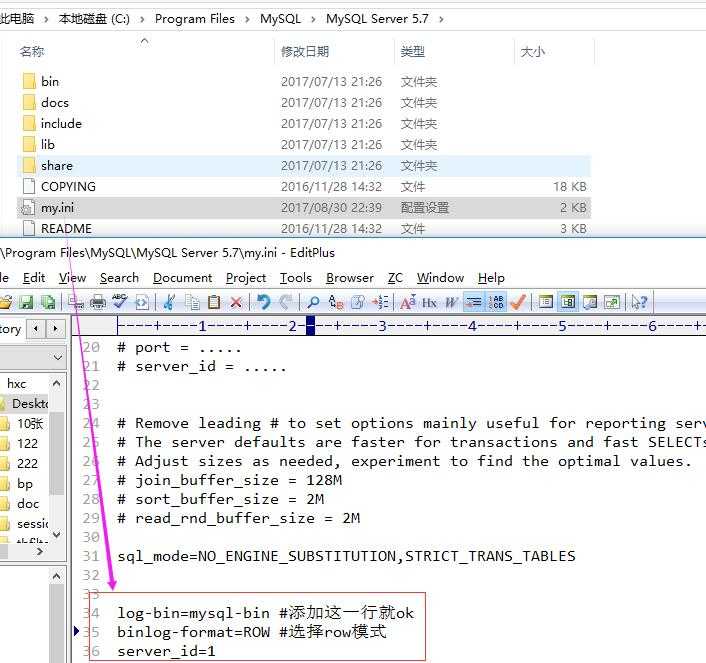Open the Tools menu
This screenshot has width=706, height=663.
[296, 278]
